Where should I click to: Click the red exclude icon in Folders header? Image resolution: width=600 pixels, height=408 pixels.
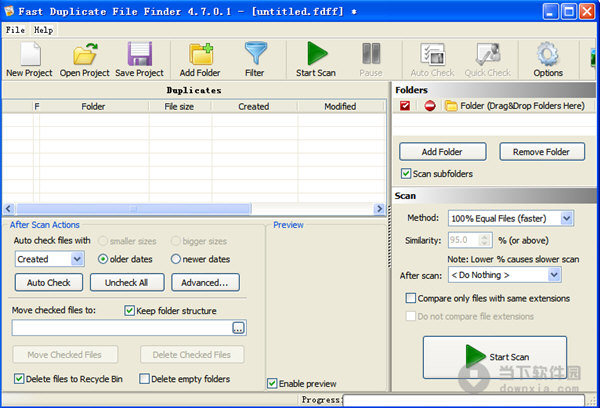430,106
